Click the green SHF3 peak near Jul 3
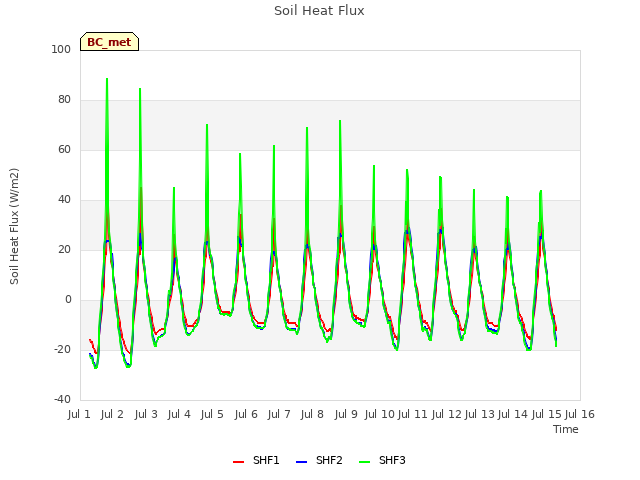Viewport: 640px width, 480px height. 140,89
